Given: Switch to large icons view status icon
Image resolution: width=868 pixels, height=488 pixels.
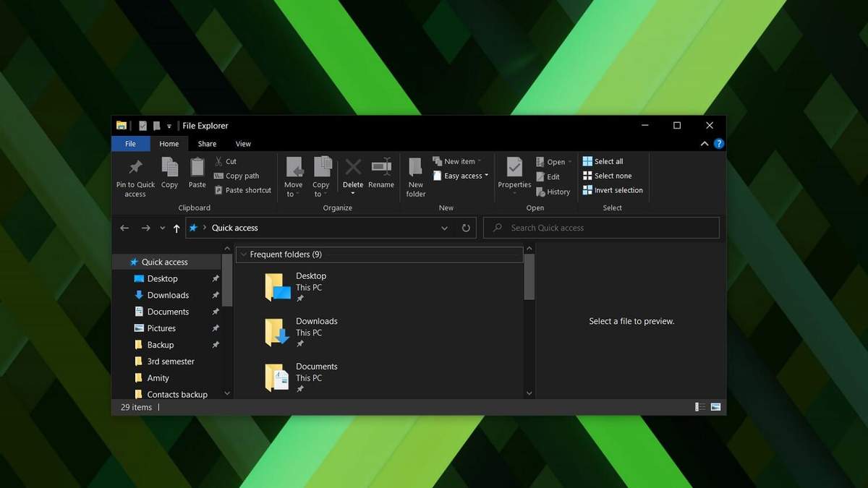Looking at the screenshot, I should [x=715, y=407].
